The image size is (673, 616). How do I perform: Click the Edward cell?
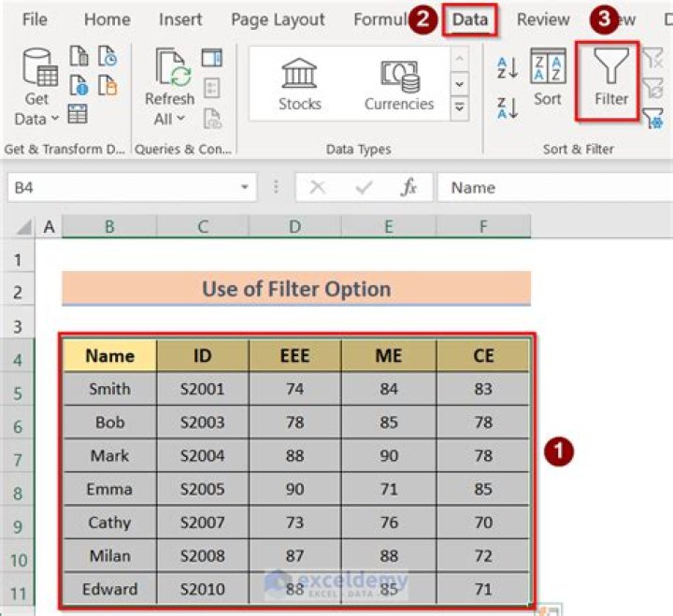pos(110,589)
